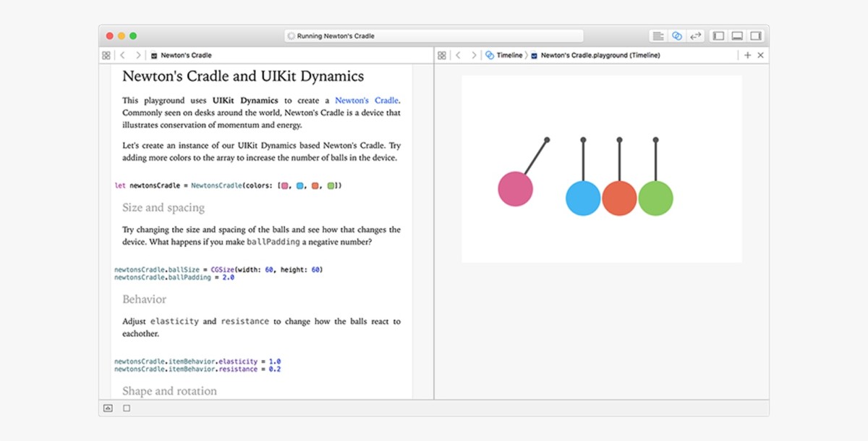
Task: Go forward in the timeline pane
Action: click(474, 55)
